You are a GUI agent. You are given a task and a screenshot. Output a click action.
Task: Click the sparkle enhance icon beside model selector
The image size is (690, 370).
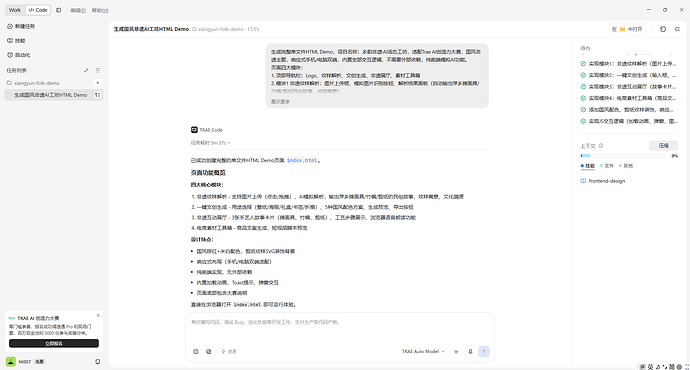tap(456, 352)
